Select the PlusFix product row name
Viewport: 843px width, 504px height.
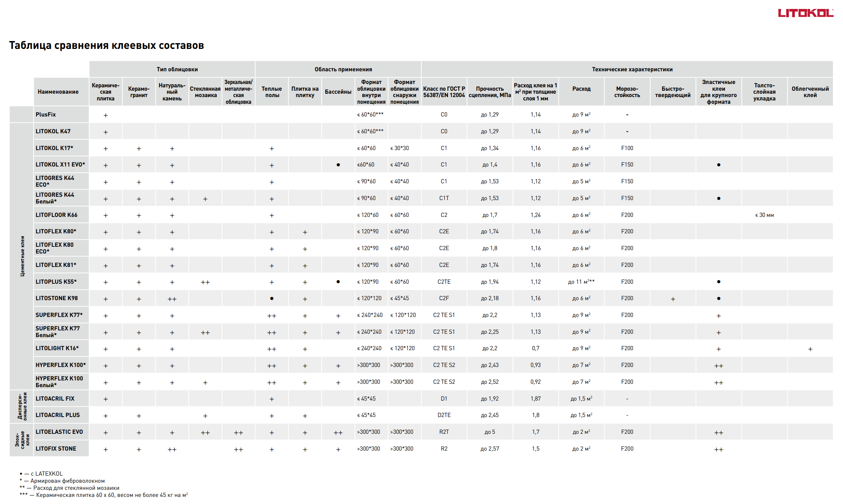click(46, 115)
